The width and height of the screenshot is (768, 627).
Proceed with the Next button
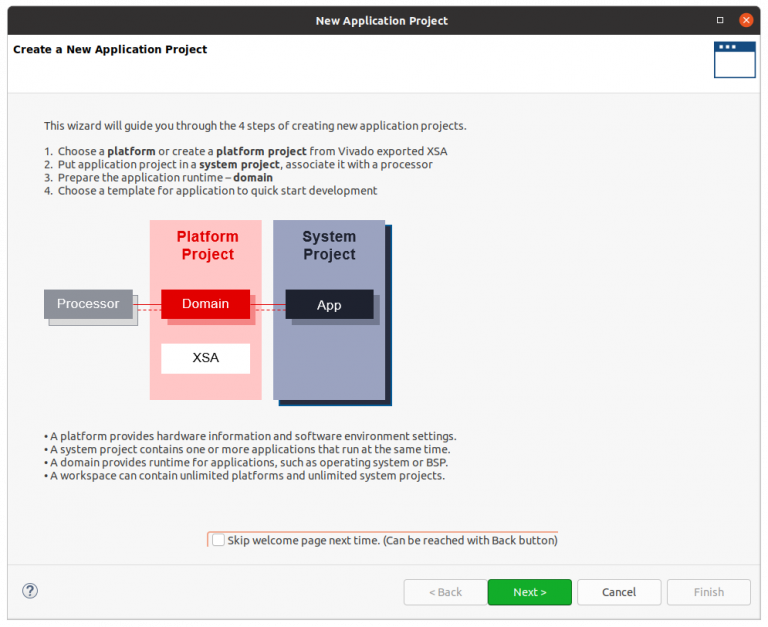[x=529, y=592]
